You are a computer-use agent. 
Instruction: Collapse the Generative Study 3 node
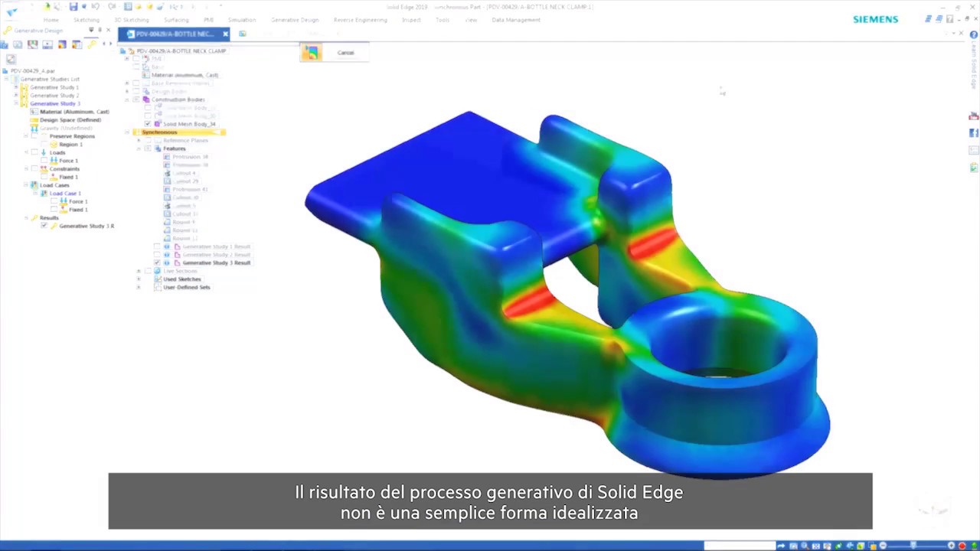[x=16, y=103]
